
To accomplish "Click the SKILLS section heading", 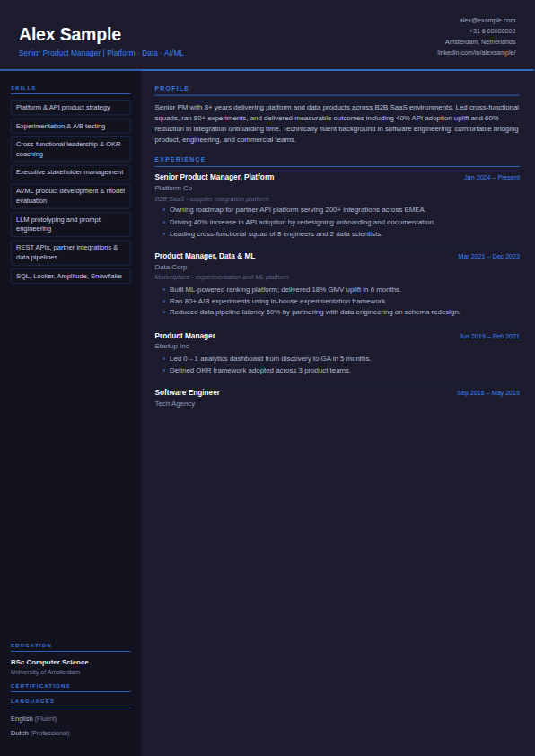I will click(x=23, y=88).
